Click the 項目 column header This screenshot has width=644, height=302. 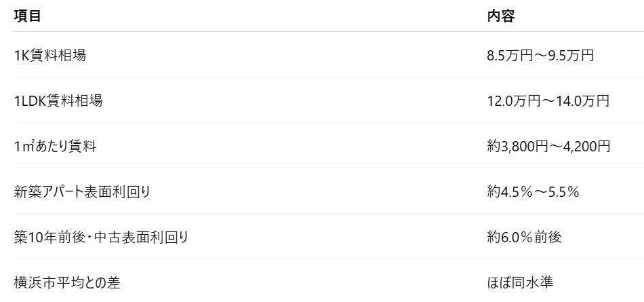tap(28, 17)
